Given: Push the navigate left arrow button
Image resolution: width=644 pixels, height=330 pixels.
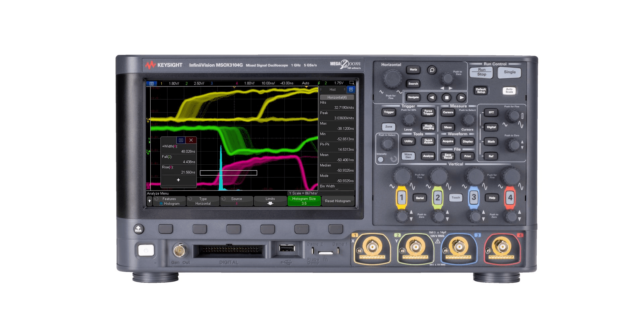Looking at the screenshot, I should (x=432, y=98).
